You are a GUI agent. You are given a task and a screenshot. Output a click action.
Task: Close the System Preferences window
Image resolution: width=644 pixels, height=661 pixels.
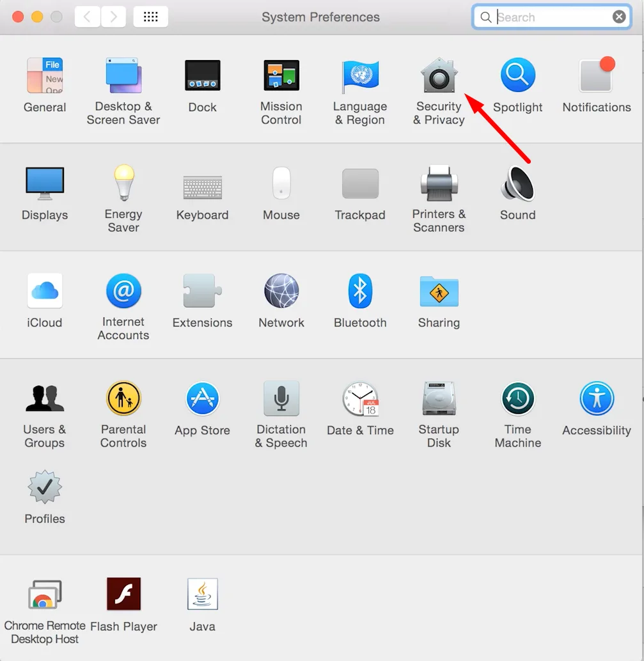click(x=18, y=17)
